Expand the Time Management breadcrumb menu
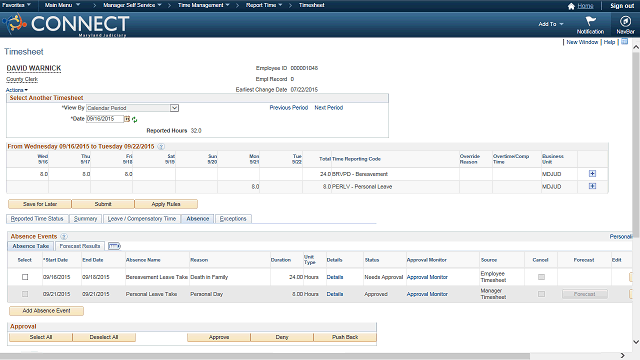The image size is (640, 360). point(204,5)
